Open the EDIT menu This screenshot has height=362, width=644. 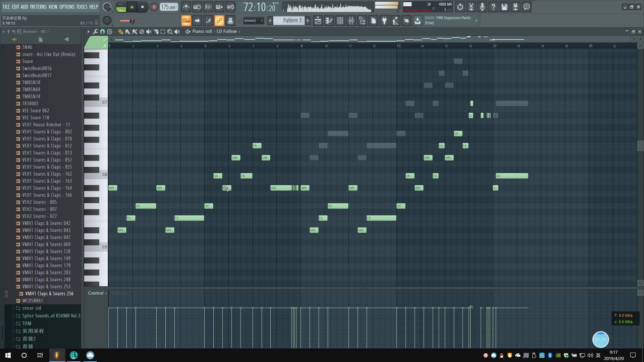15,7
